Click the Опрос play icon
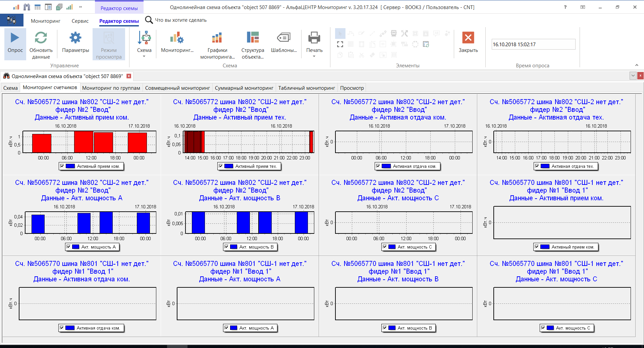Screen dimensions: 644x348 tap(15, 38)
